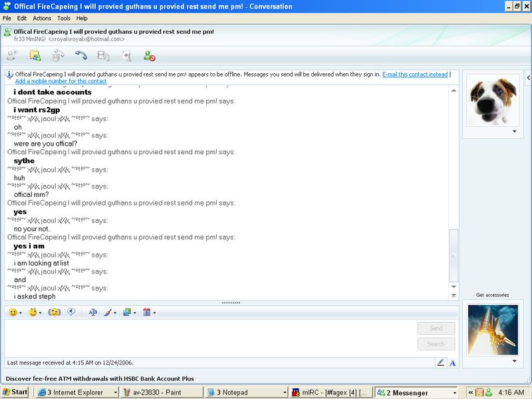Change the font with the text icon
This screenshot has height=399, width=532.
(93, 312)
